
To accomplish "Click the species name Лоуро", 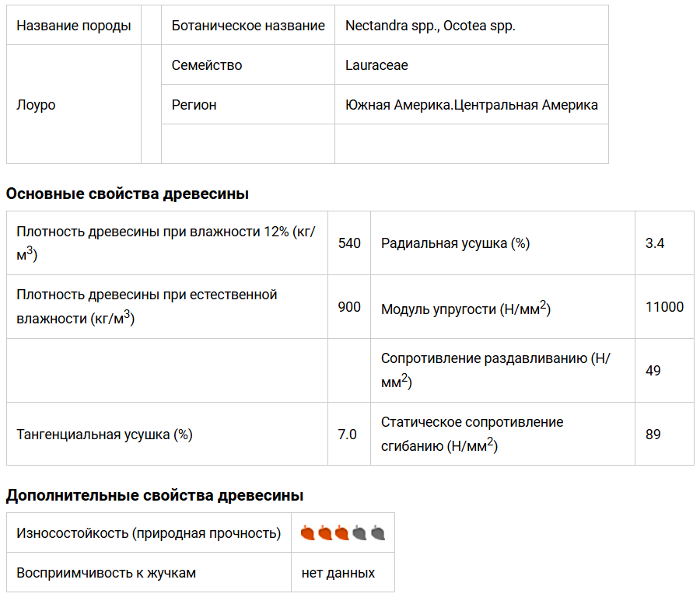I will [36, 105].
